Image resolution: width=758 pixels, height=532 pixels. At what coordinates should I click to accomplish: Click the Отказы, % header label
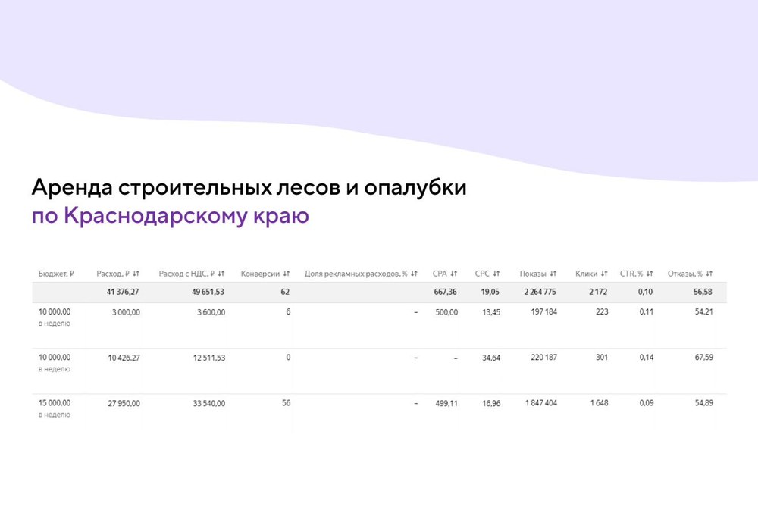point(685,274)
